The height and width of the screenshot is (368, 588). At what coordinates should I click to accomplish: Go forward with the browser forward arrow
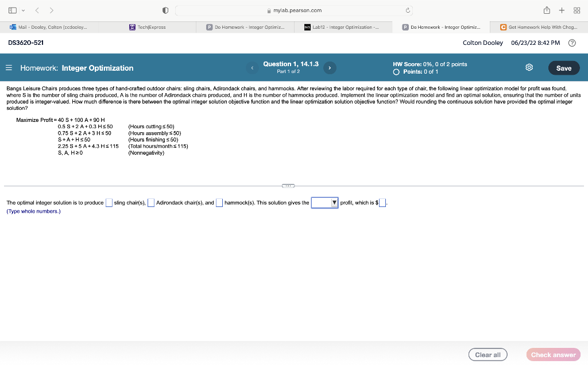[51, 10]
